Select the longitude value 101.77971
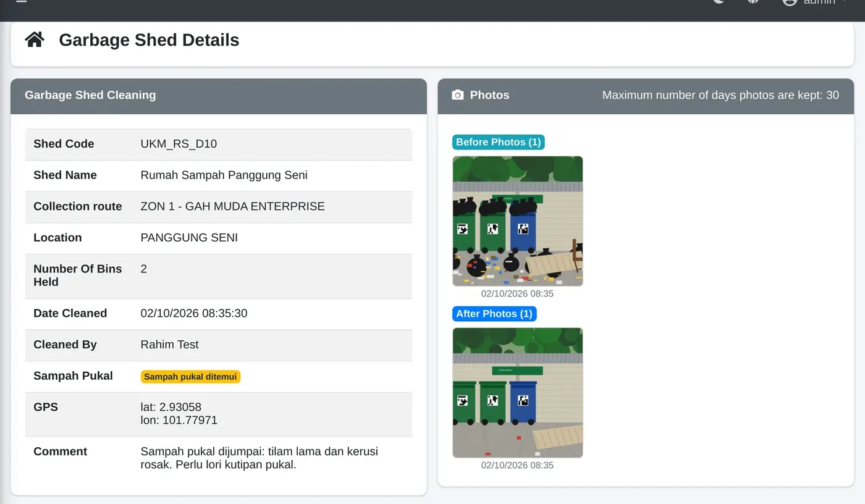The height and width of the screenshot is (504, 865). coord(190,421)
